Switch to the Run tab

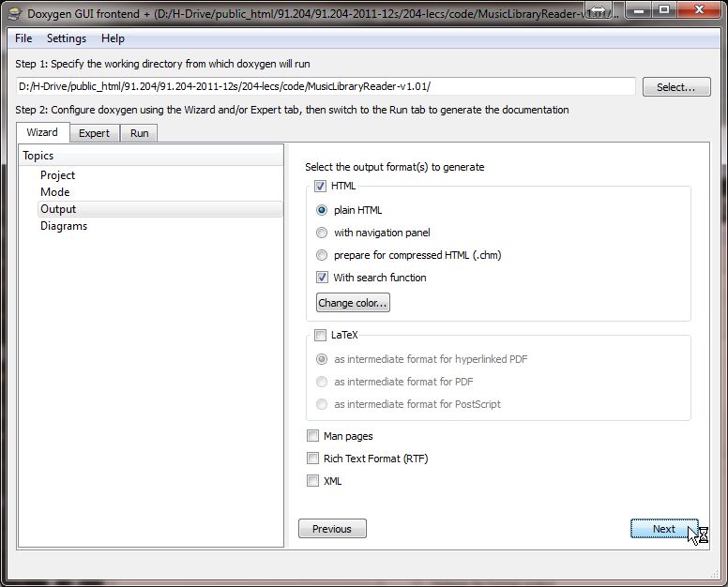pyautogui.click(x=139, y=134)
